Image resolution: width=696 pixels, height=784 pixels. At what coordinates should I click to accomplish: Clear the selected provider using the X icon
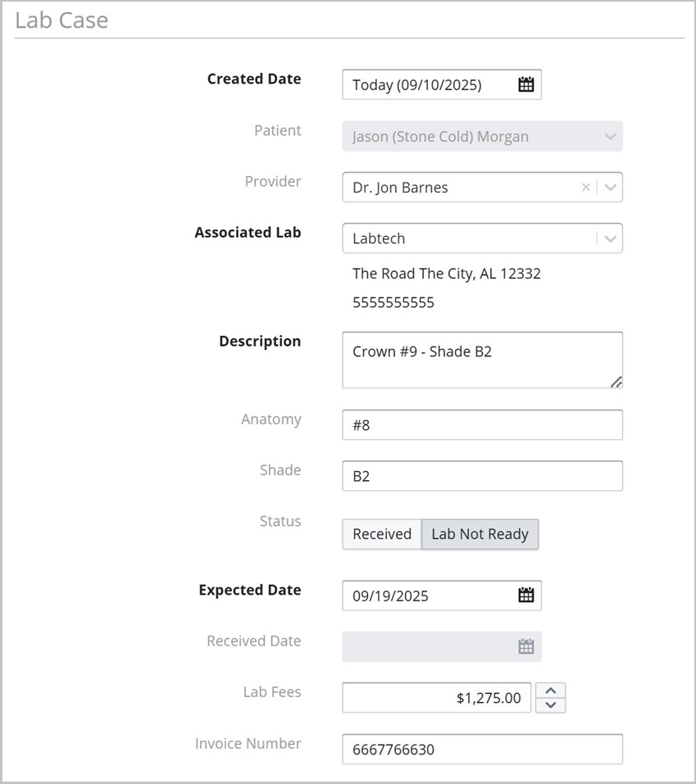(x=585, y=187)
